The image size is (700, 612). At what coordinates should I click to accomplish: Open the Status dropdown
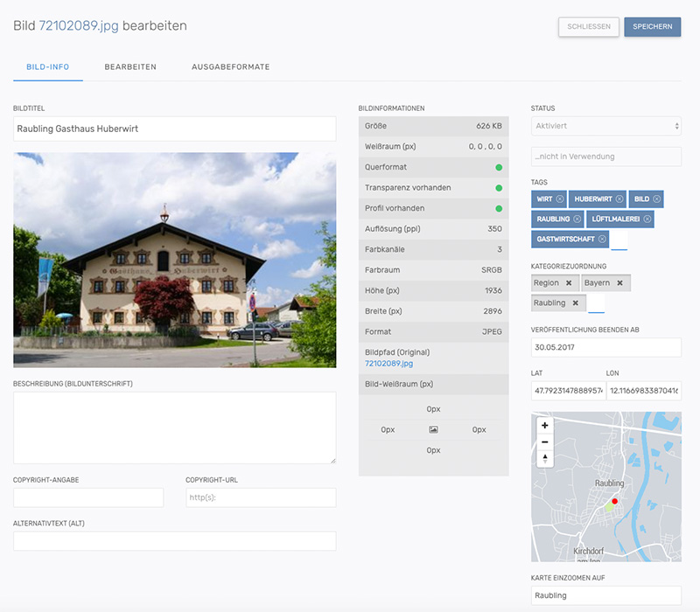click(605, 126)
